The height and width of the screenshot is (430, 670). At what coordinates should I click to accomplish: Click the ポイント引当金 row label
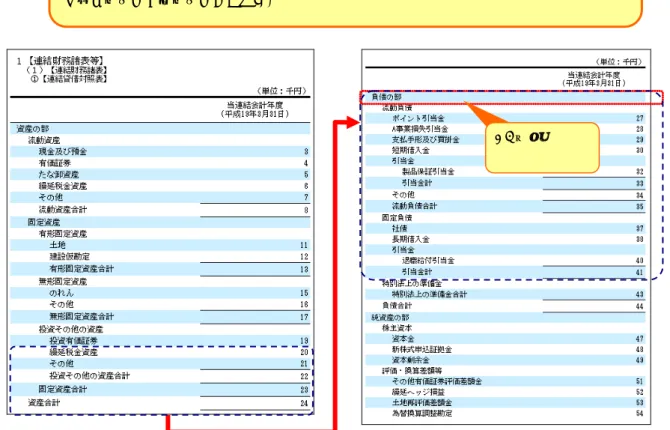tap(418, 118)
